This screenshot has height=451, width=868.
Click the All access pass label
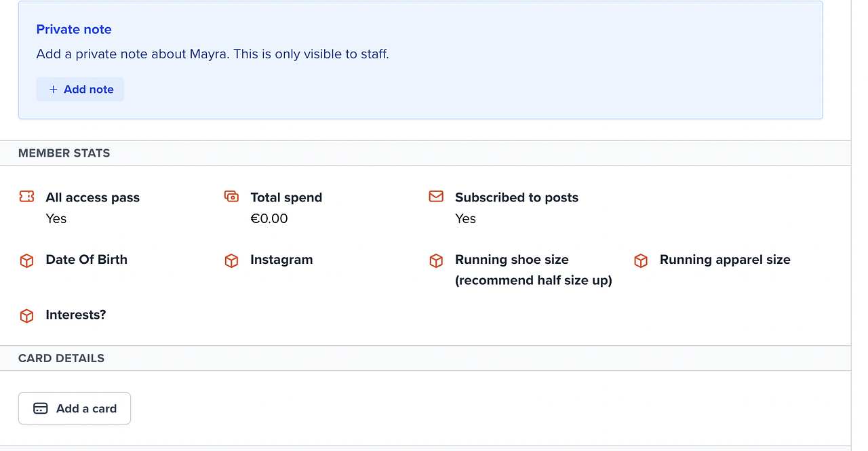pyautogui.click(x=92, y=197)
